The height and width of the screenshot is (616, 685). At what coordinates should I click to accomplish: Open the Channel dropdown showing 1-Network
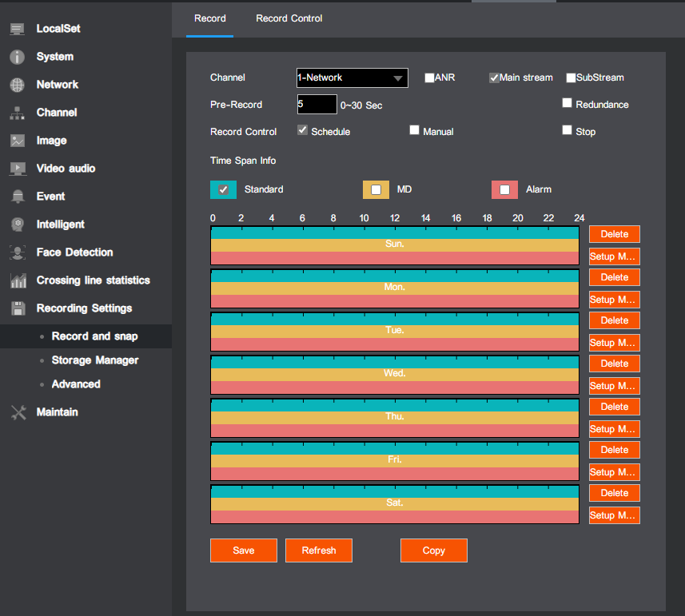click(x=352, y=77)
